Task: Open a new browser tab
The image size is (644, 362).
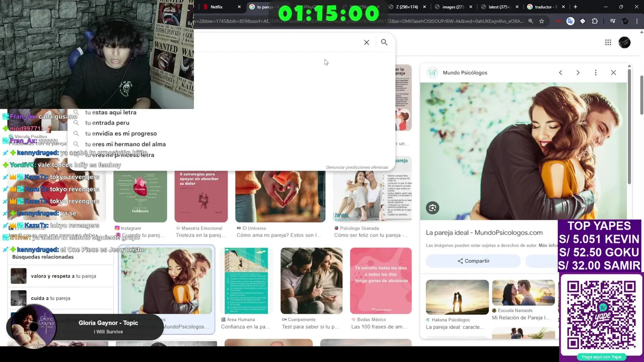Action: click(x=575, y=7)
